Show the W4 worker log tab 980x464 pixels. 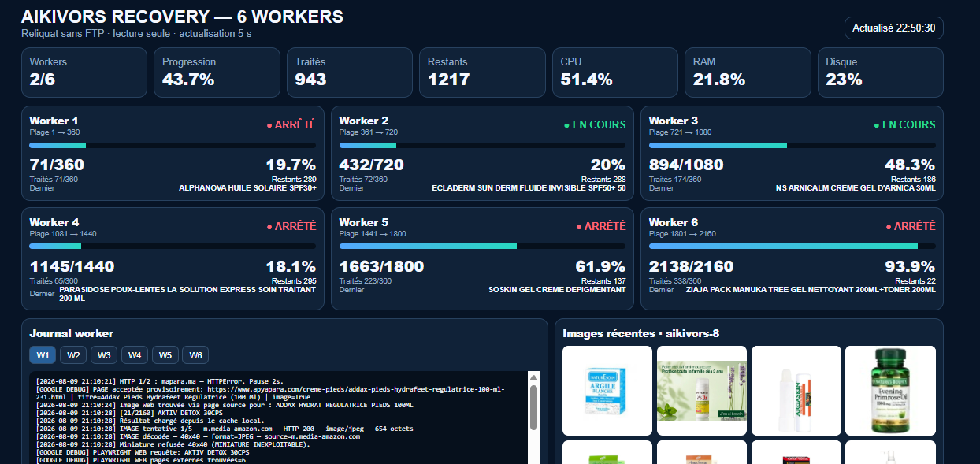coord(135,355)
